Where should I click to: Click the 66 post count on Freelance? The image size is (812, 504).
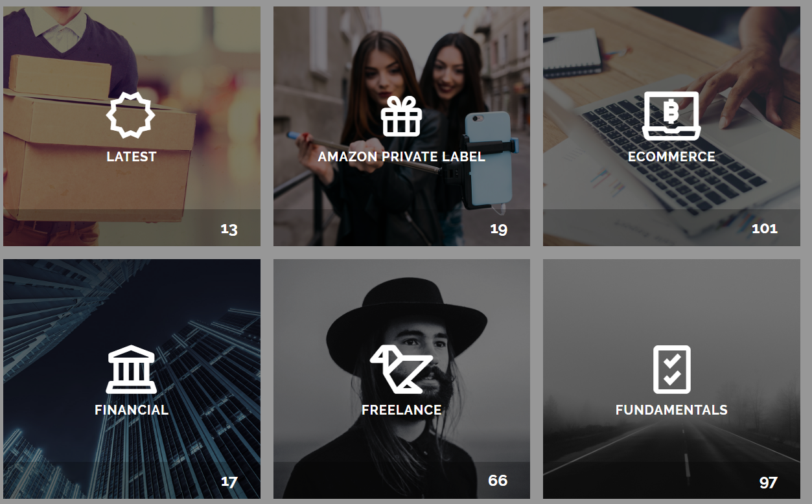coord(498,481)
